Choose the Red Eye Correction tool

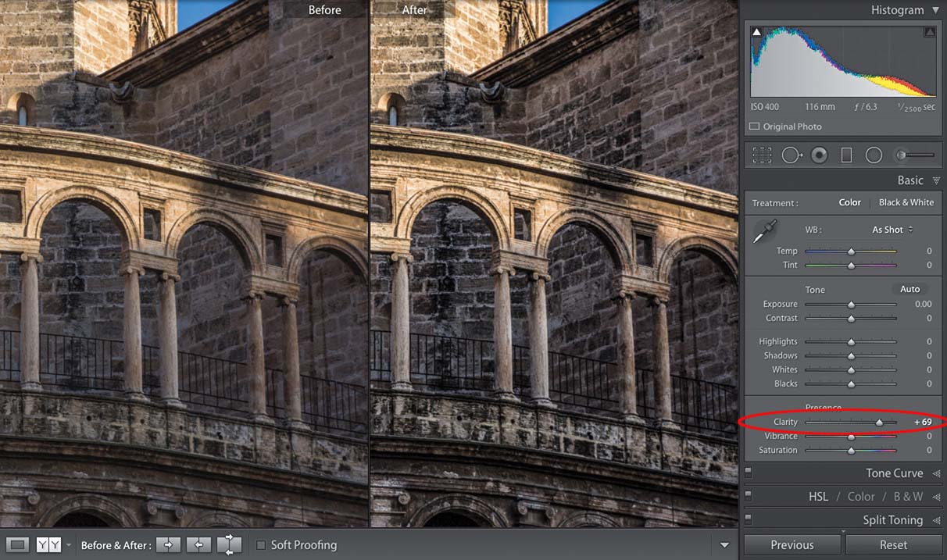[819, 155]
